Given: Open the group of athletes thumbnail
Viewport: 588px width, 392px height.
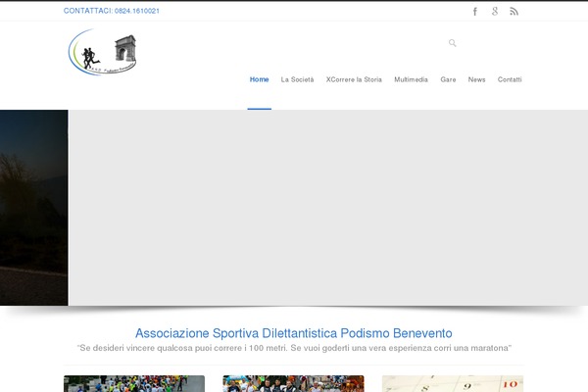Looking at the screenshot, I should [x=293, y=383].
